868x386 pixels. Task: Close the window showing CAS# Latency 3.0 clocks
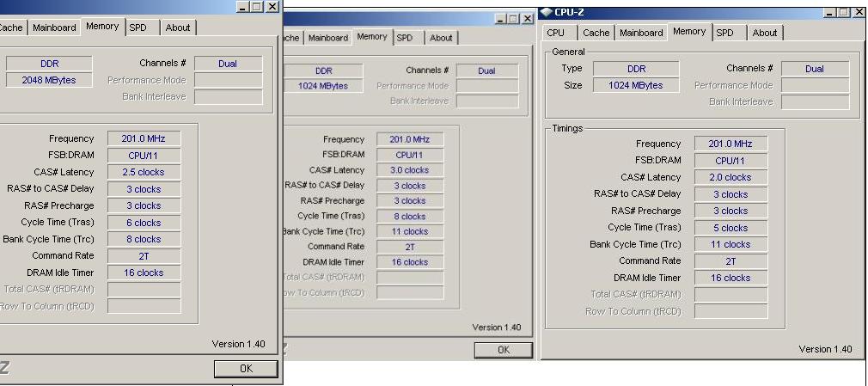pos(528,19)
